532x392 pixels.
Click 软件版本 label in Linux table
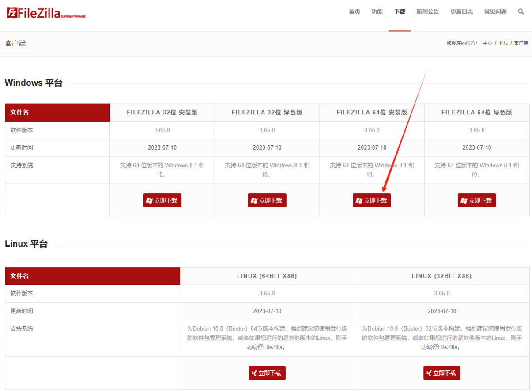tap(22, 293)
